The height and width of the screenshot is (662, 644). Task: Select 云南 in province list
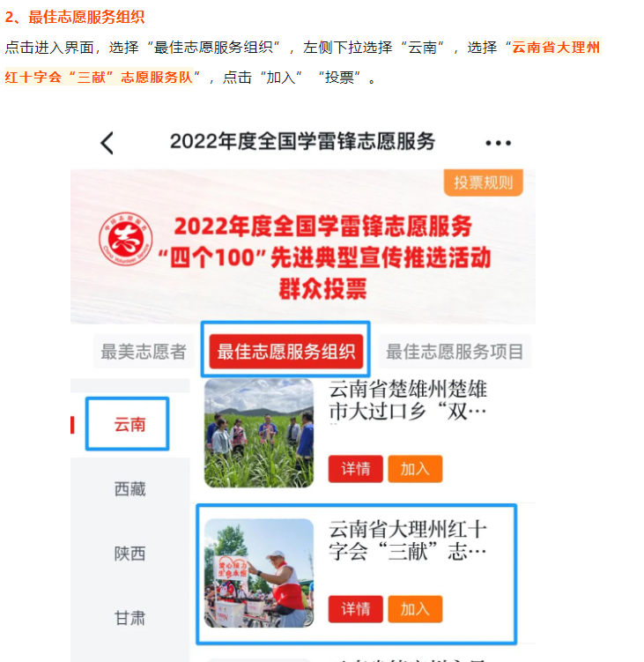[x=130, y=424]
